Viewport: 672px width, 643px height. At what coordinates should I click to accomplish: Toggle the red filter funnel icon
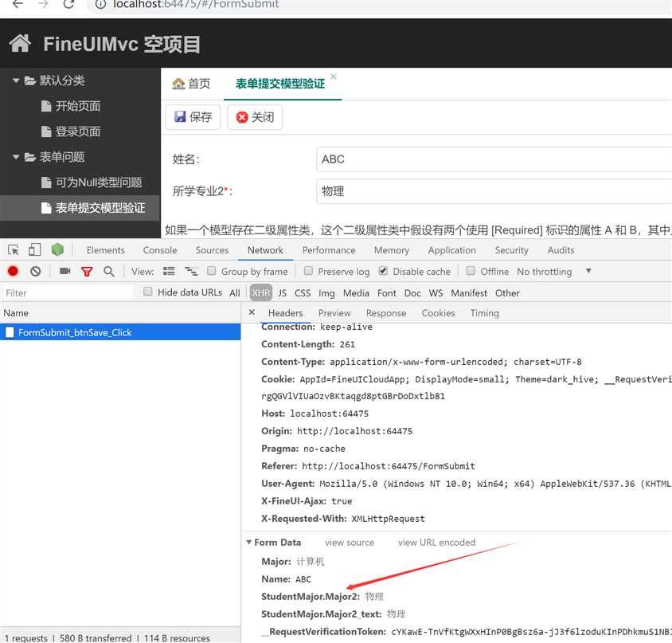(x=87, y=272)
